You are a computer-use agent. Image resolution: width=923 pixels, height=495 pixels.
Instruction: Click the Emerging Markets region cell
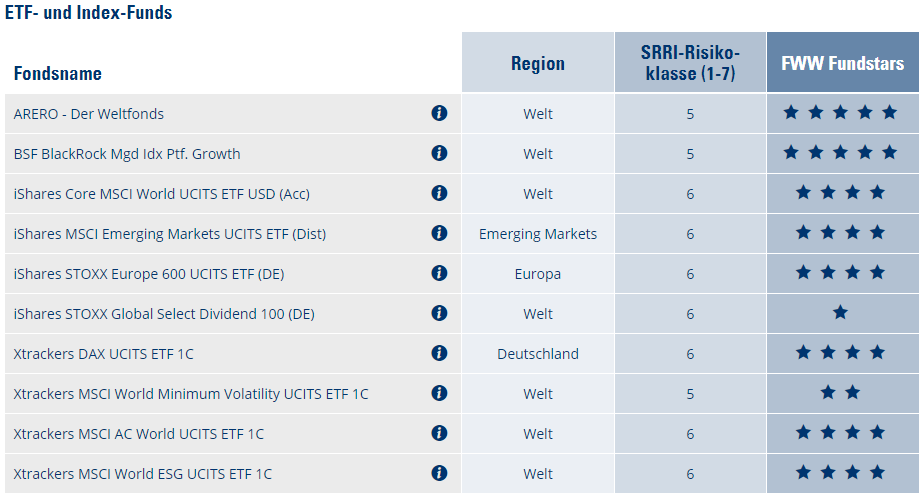click(538, 234)
